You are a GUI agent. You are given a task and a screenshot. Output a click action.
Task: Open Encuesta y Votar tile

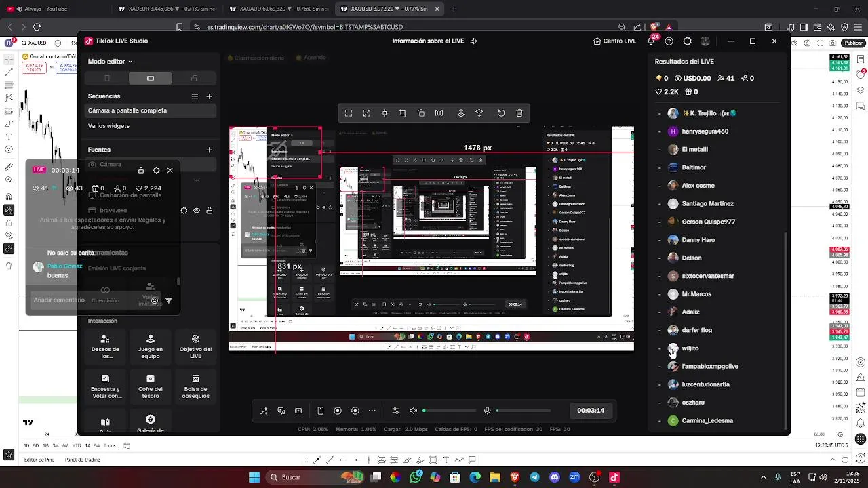pos(105,386)
